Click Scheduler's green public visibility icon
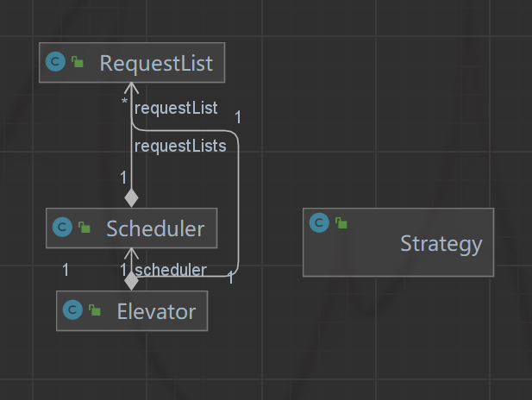This screenshot has width=532, height=400. click(84, 228)
